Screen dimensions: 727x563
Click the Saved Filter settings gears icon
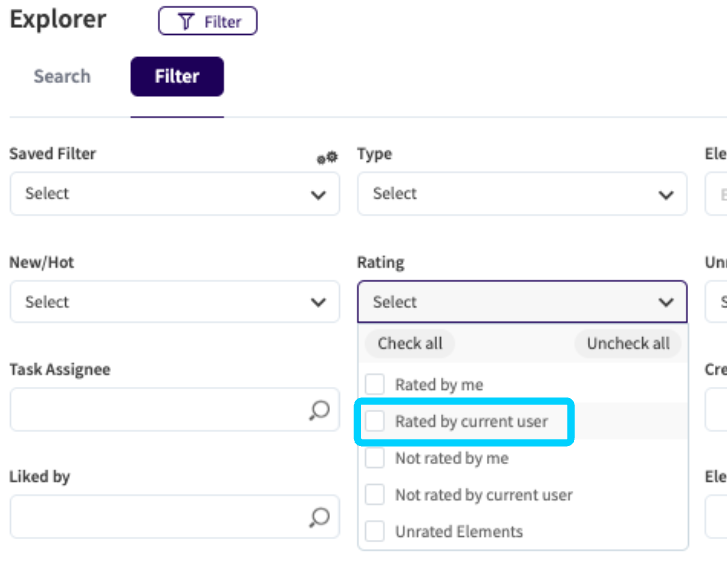[327, 157]
